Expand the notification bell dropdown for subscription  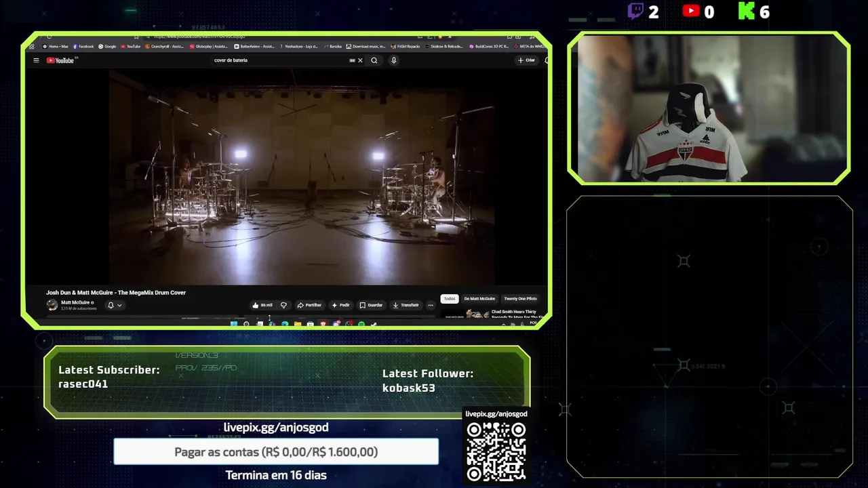coord(115,305)
